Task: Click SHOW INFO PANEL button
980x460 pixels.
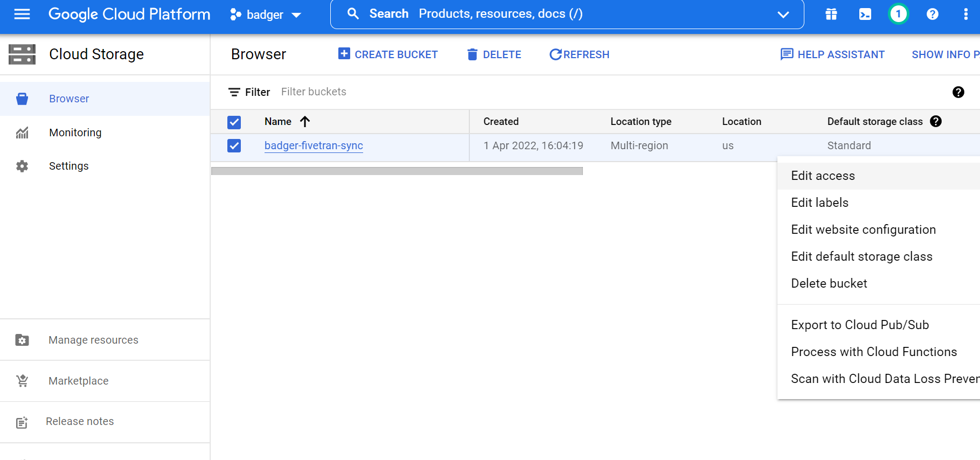Action: pyautogui.click(x=946, y=54)
